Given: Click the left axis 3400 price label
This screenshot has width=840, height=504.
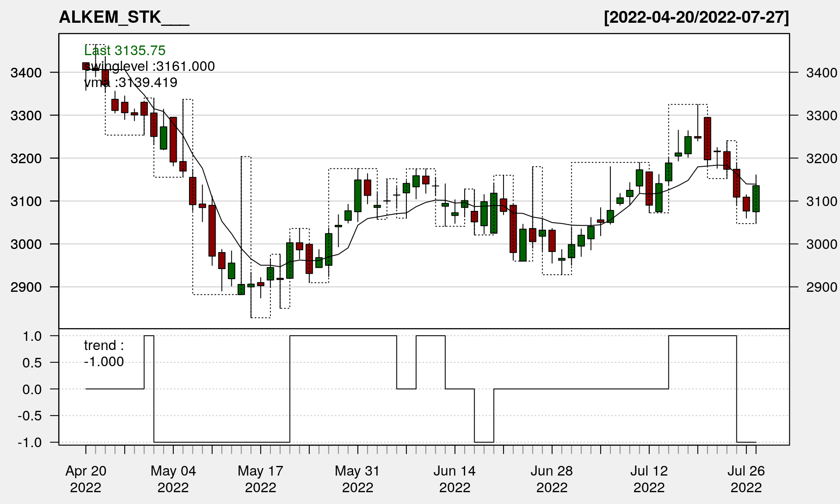Looking at the screenshot, I should point(26,73).
